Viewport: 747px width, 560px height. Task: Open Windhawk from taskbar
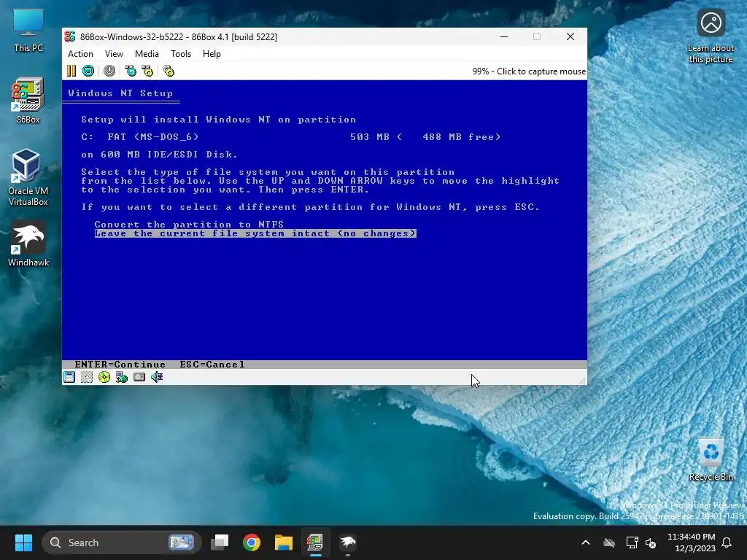[x=348, y=542]
